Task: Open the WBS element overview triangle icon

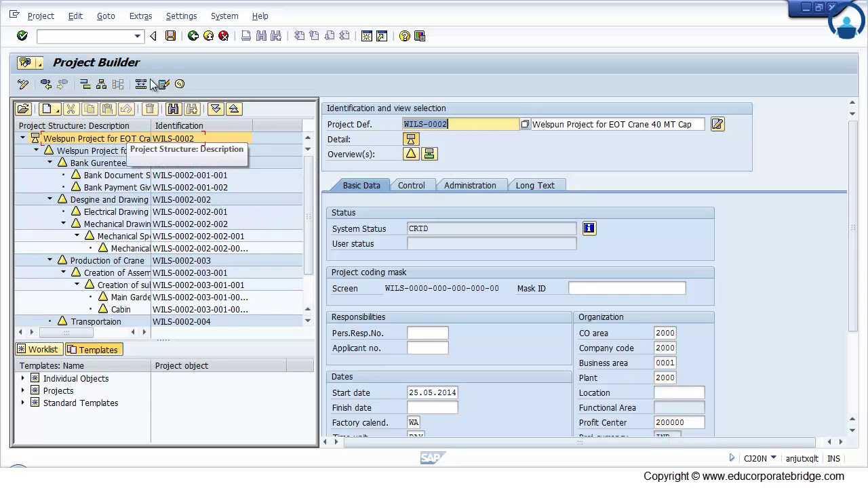Action: 410,154
